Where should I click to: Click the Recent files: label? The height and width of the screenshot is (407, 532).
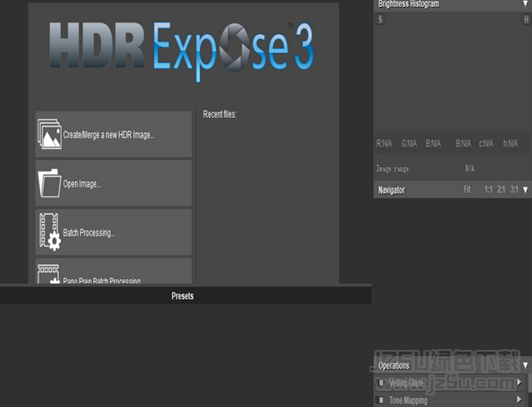click(x=220, y=114)
